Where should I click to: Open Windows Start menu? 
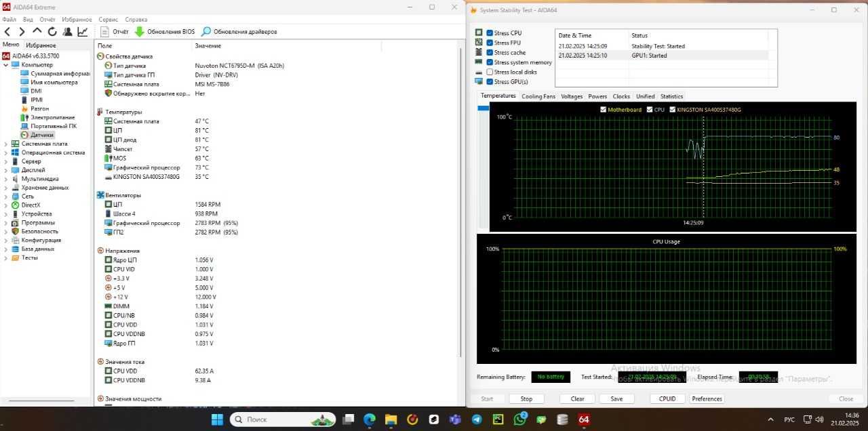tap(217, 419)
